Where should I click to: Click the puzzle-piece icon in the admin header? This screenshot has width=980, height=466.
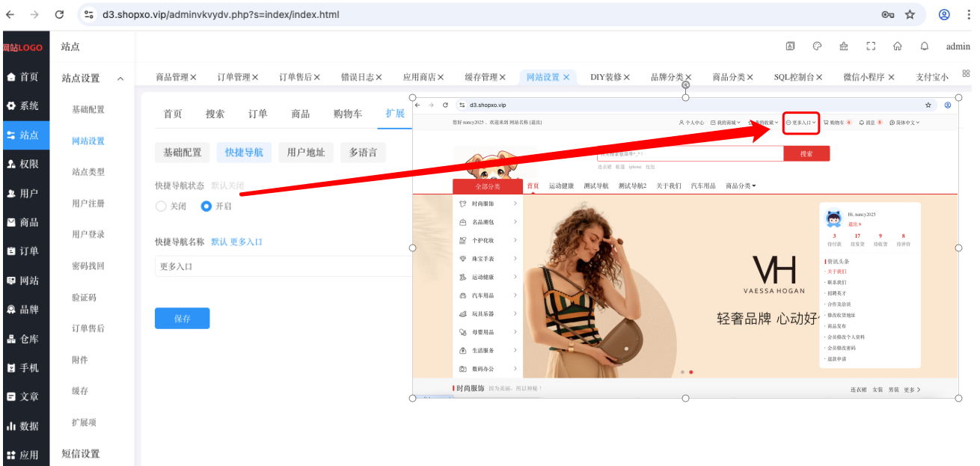844,46
